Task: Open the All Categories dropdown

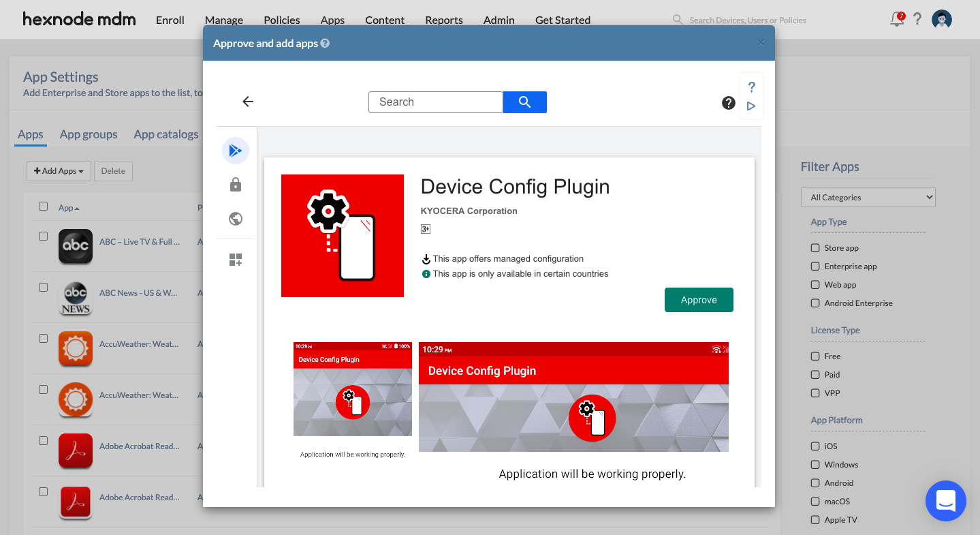Action: 868,197
